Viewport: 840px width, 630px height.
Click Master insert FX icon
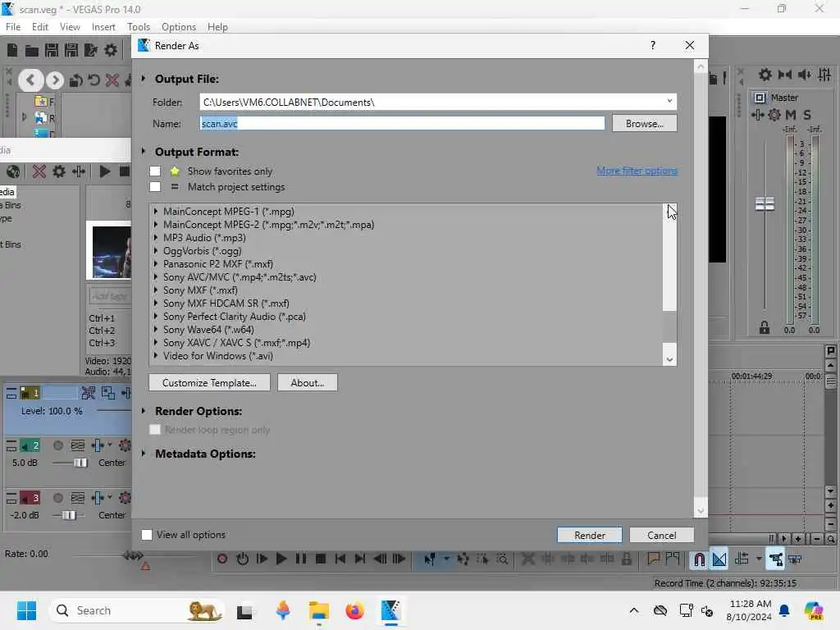[x=757, y=115]
